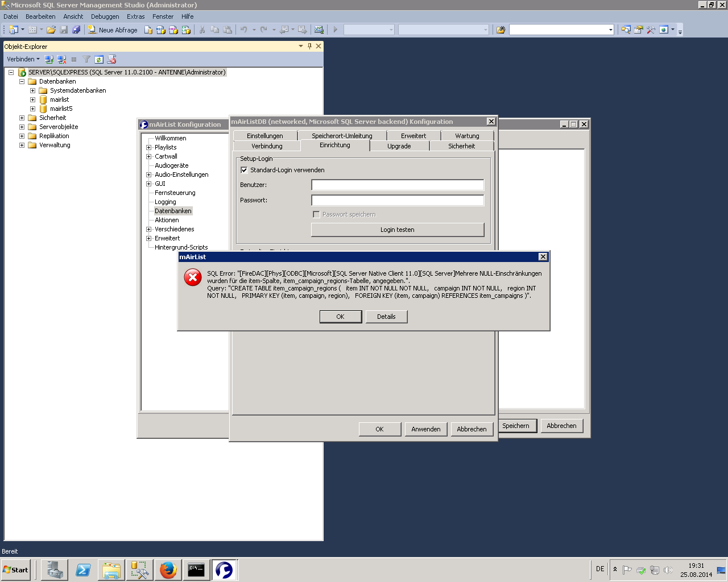Switch to mAirList taskbar icon
Screen dimensions: 728x582
pos(225,569)
